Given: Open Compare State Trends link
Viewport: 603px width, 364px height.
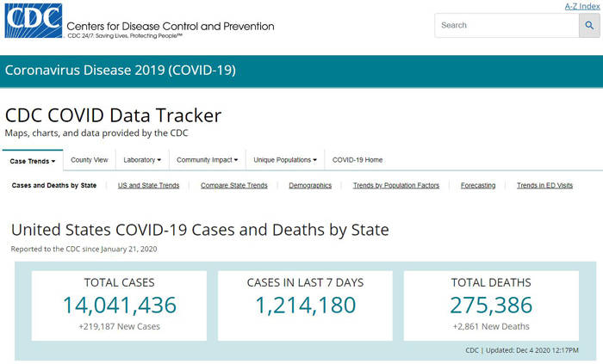Looking at the screenshot, I should 233,185.
